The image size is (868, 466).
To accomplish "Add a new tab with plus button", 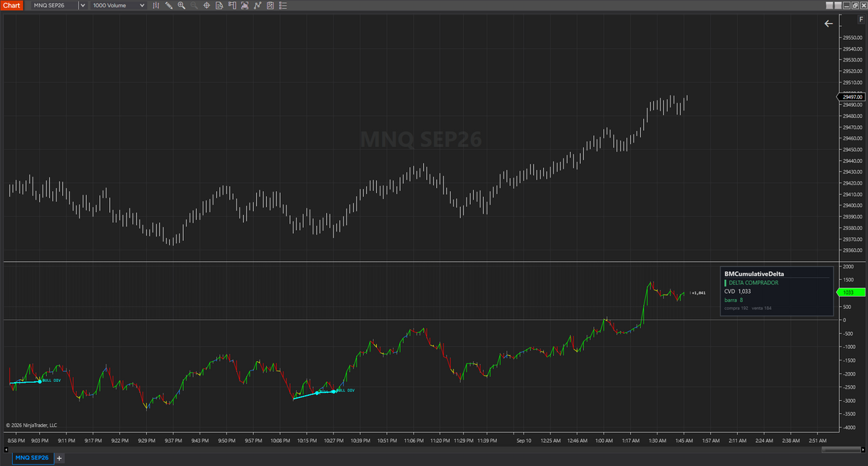I will pyautogui.click(x=59, y=457).
